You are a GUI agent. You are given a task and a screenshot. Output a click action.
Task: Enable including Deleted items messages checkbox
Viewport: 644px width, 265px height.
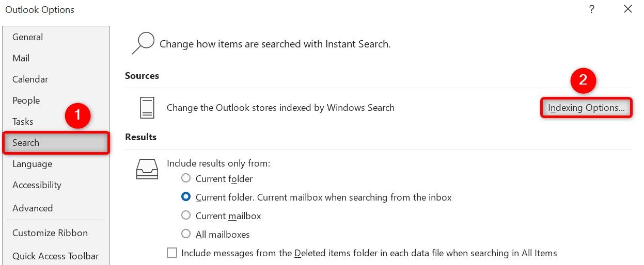coord(172,253)
